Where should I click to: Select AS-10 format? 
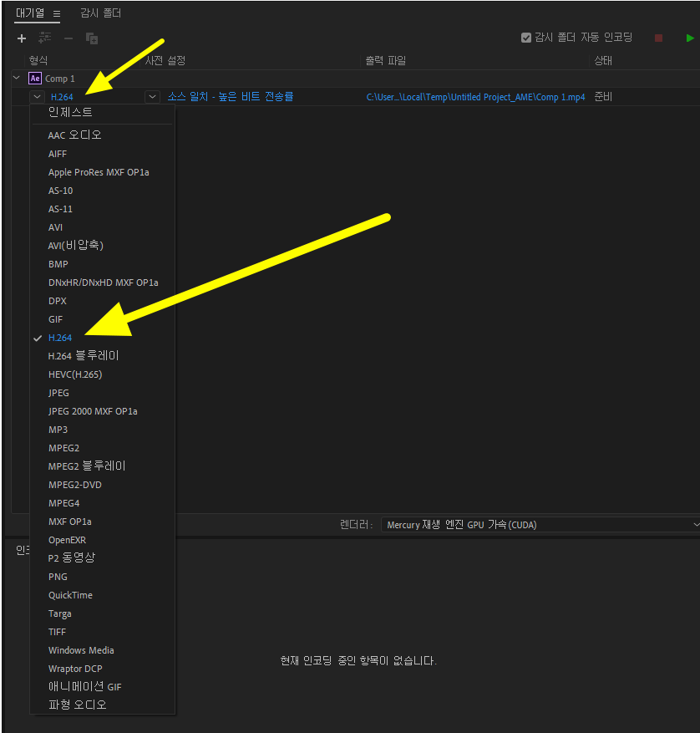(x=103, y=191)
